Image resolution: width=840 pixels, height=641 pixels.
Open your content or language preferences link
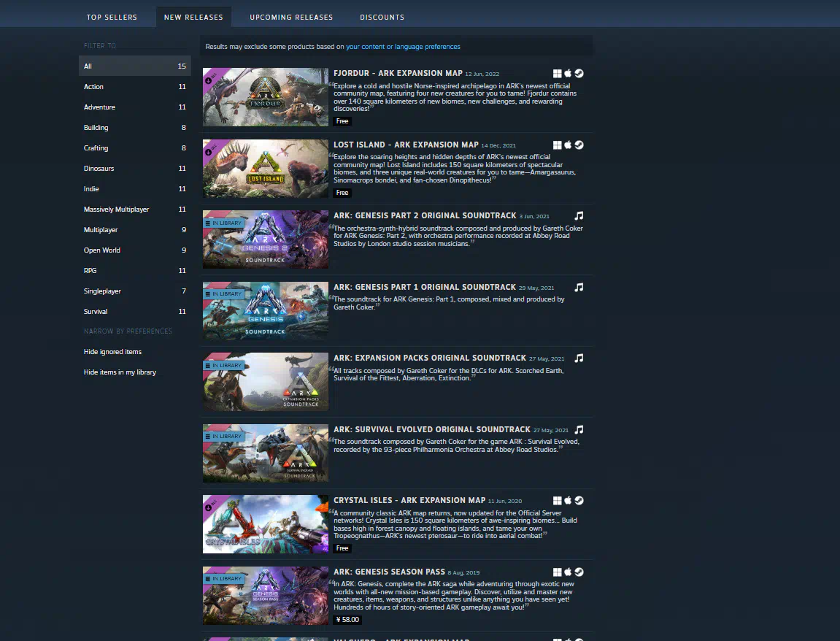tap(403, 47)
